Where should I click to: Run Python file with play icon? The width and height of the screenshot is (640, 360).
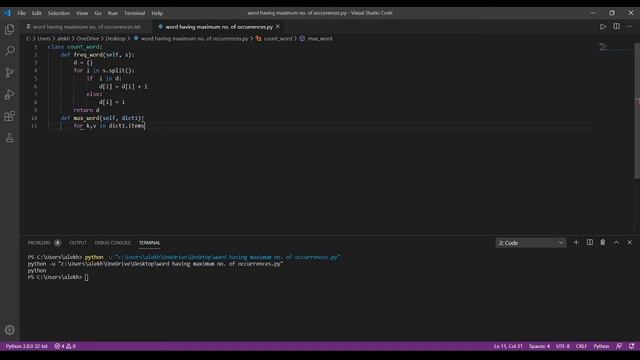click(x=602, y=27)
